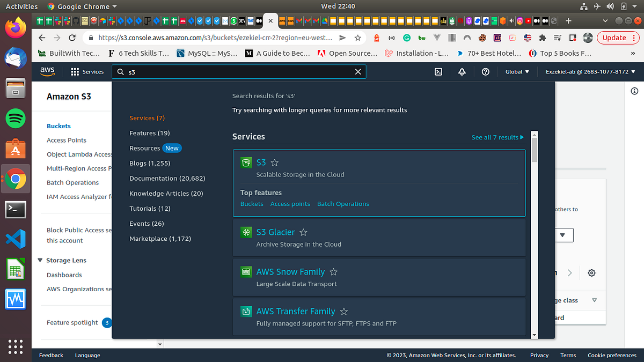
Task: Open Chrome extensions puzzle icon
Action: 543,38
